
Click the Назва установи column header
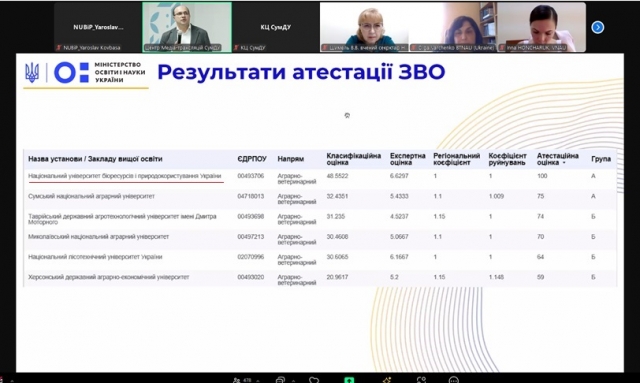[x=95, y=159]
